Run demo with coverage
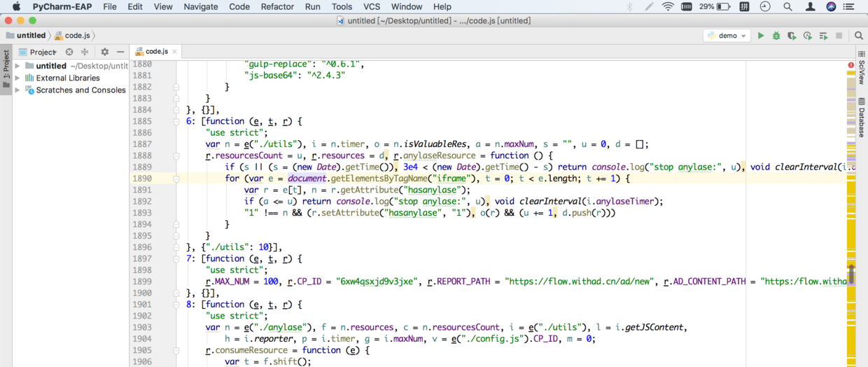 pos(792,36)
